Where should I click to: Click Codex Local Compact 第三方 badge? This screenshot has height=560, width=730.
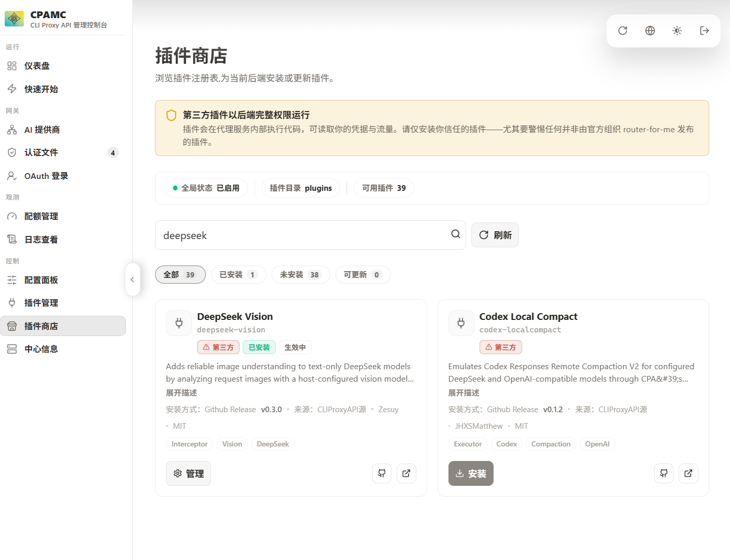point(500,347)
